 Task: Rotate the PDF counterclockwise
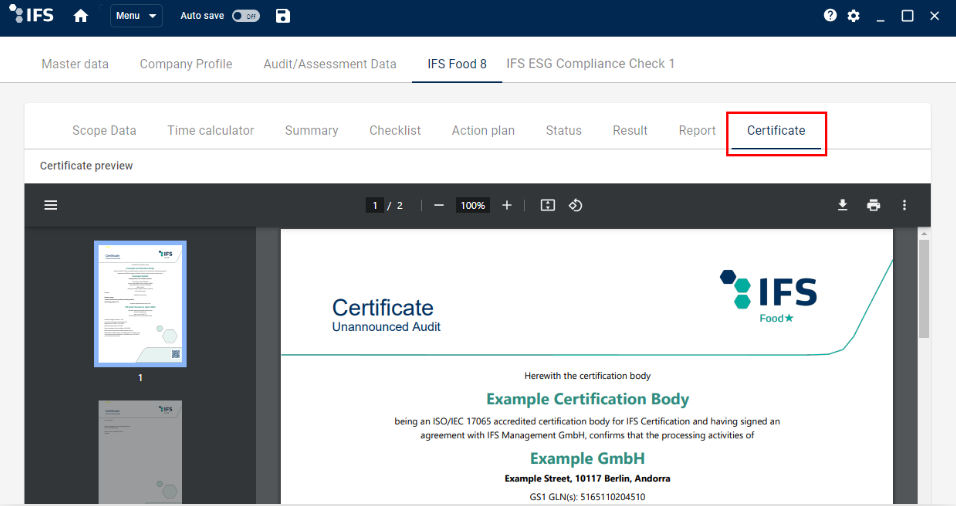pos(576,205)
